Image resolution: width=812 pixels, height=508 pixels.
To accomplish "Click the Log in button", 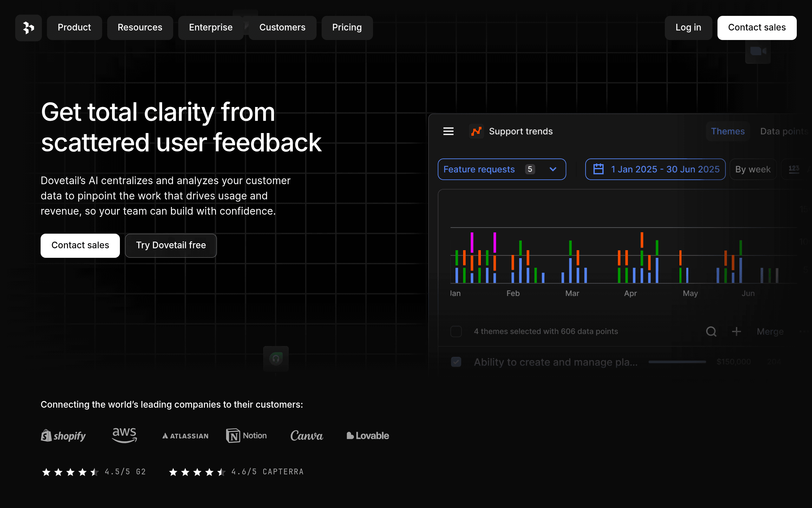I will [x=688, y=28].
